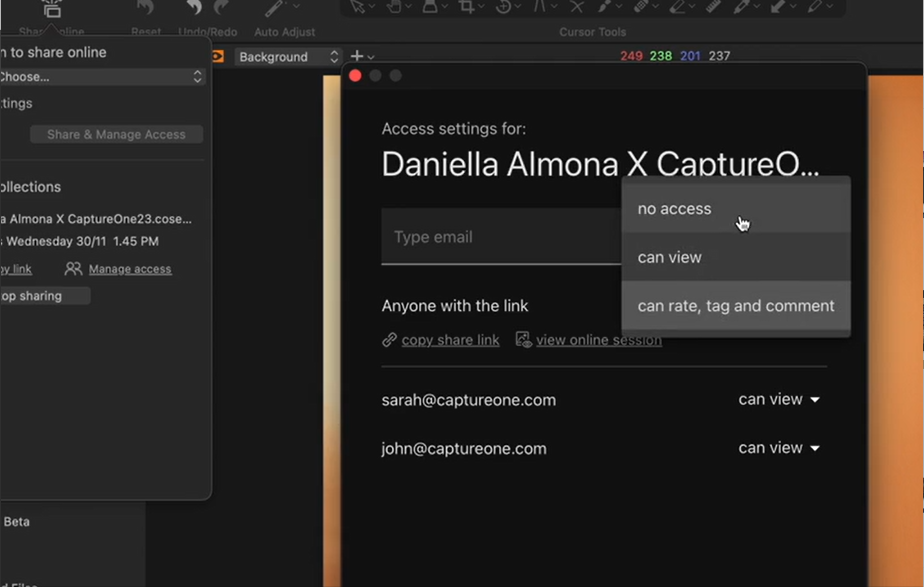Click the Daniella Almona X CaptureO... title
Screen dimensions: 924x587
pyautogui.click(x=600, y=164)
